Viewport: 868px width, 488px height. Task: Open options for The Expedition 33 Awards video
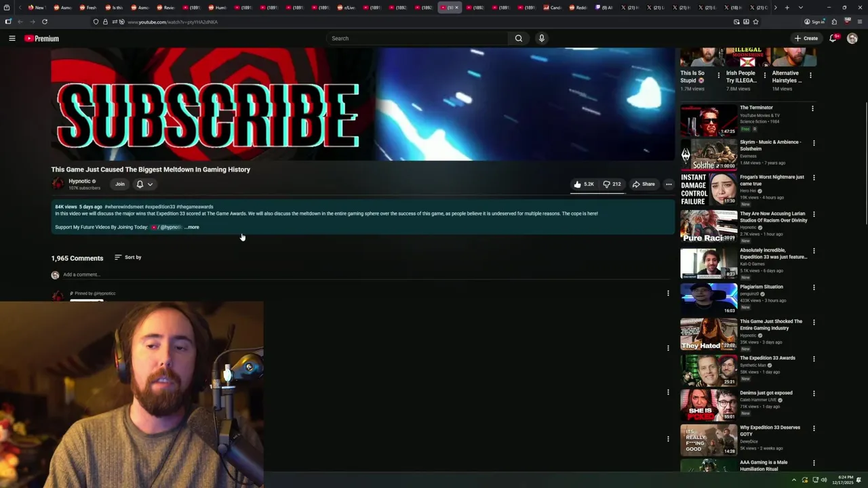pos(814,359)
